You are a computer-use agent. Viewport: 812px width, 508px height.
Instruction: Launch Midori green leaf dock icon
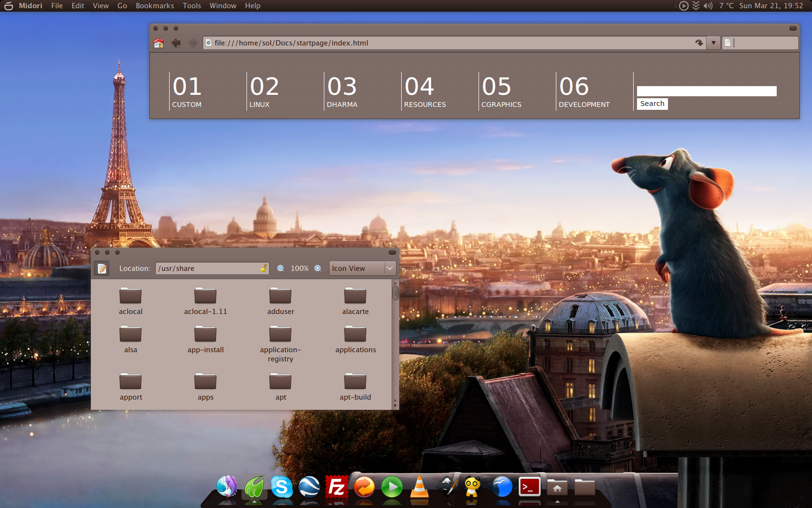(x=254, y=487)
